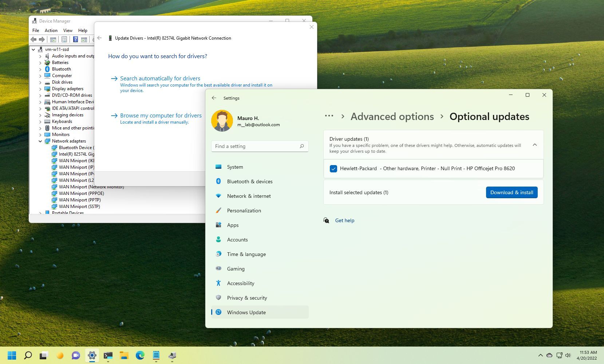
Task: Uncheck the HP Officejet Pro 8620 driver update
Action: click(333, 168)
